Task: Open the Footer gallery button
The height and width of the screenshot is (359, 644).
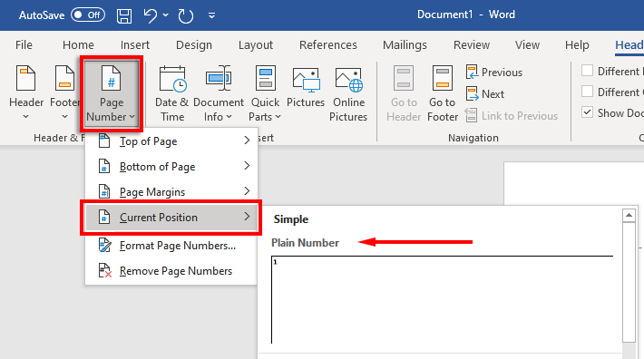Action: pyautogui.click(x=64, y=92)
